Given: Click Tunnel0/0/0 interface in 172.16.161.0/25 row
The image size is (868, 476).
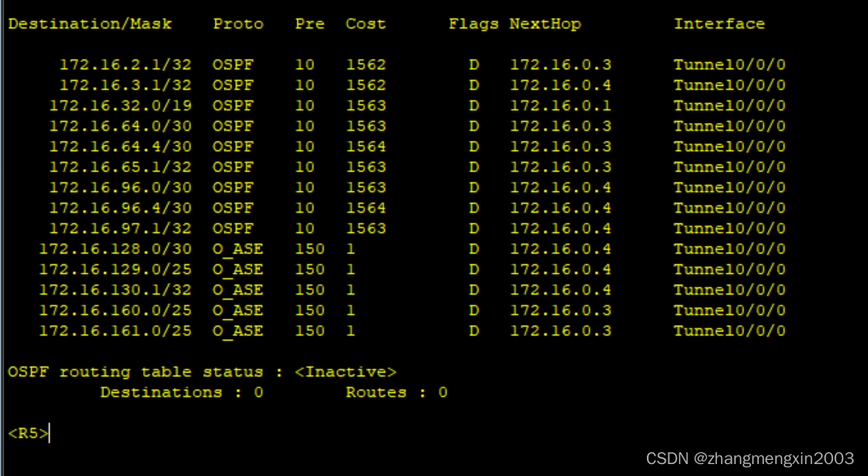Looking at the screenshot, I should tap(730, 331).
